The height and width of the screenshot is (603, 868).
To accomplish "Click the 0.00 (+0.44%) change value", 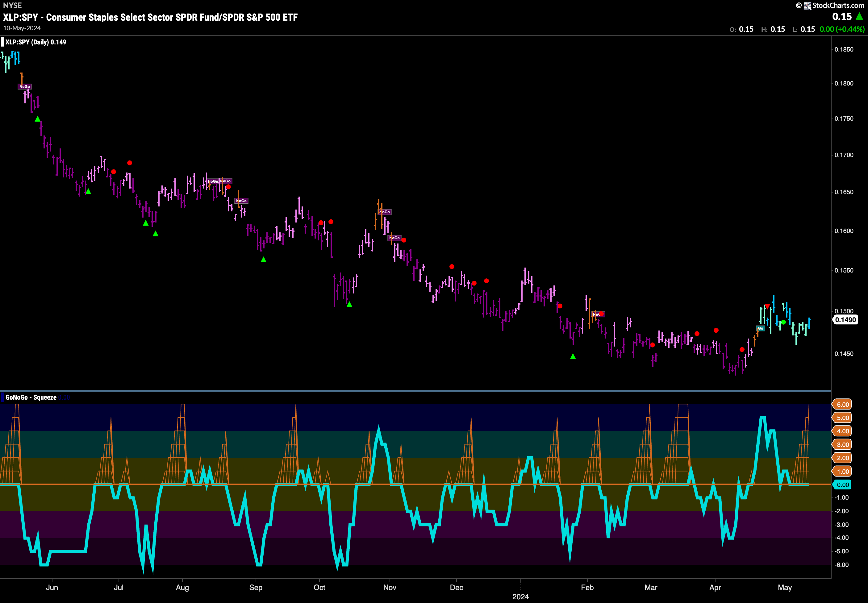I will pos(842,29).
